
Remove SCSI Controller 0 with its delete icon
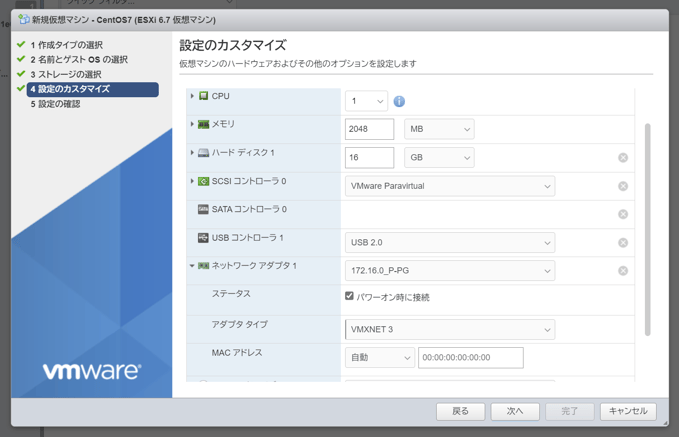[x=622, y=186]
